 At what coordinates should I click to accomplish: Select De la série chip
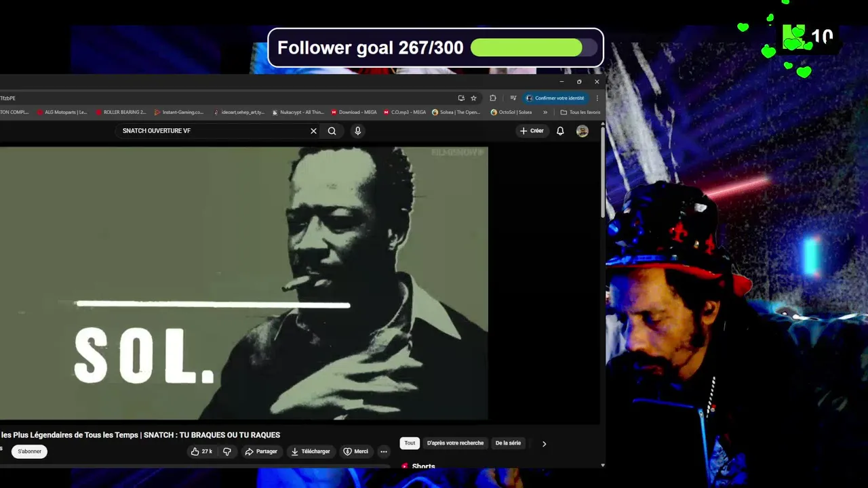pos(508,443)
